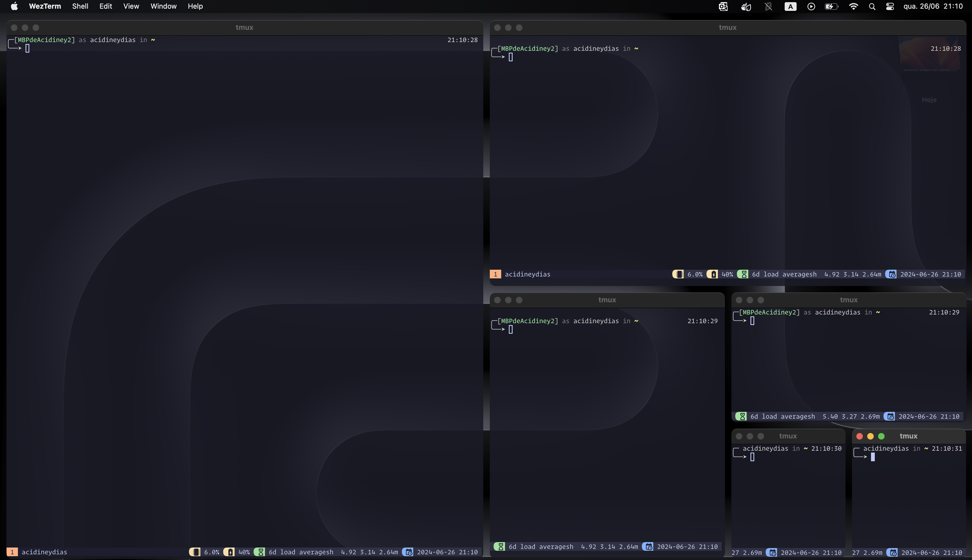Image resolution: width=972 pixels, height=560 pixels.
Task: Click the CPU usage icon in left status bar
Action: (x=195, y=552)
